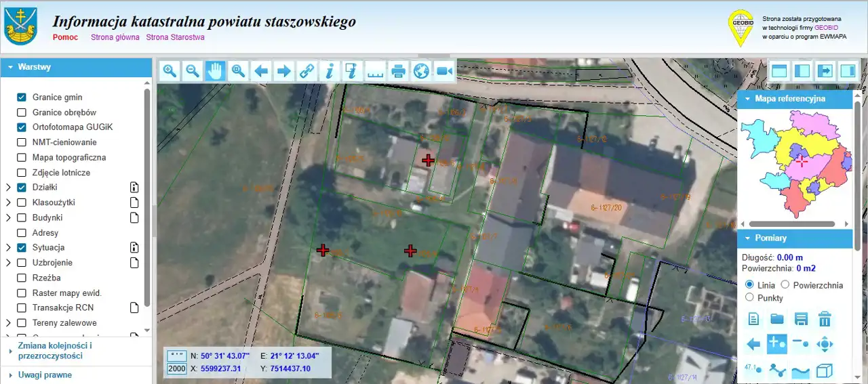Expand the Działki layer tree
Screen dimensions: 868x384
pos(8,188)
